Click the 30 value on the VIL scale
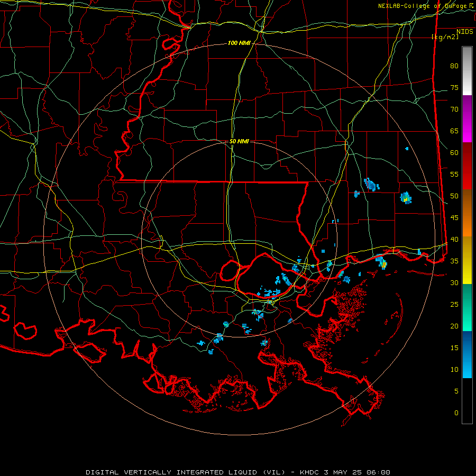The width and height of the screenshot is (476, 476). point(454,282)
